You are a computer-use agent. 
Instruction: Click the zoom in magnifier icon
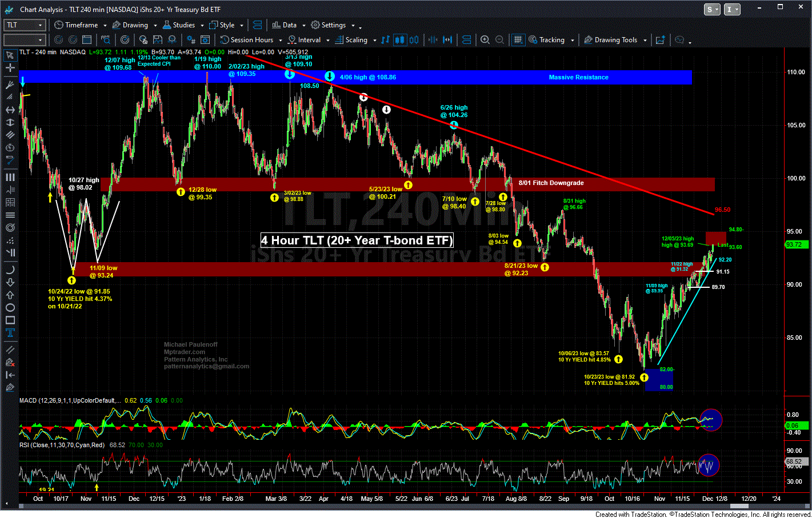click(x=485, y=40)
